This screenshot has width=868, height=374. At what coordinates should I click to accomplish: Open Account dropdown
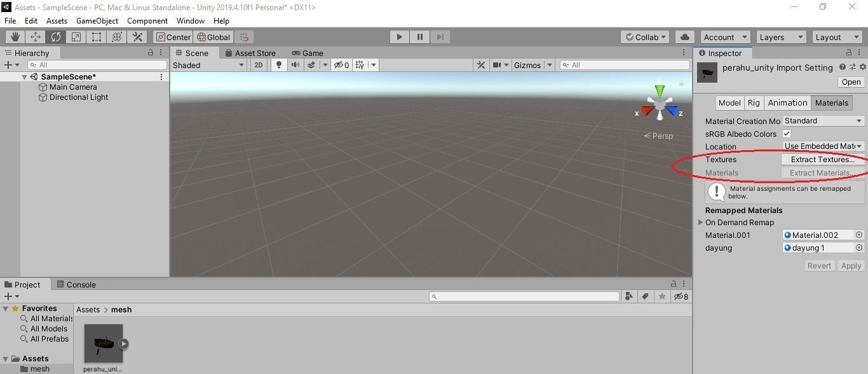[726, 37]
